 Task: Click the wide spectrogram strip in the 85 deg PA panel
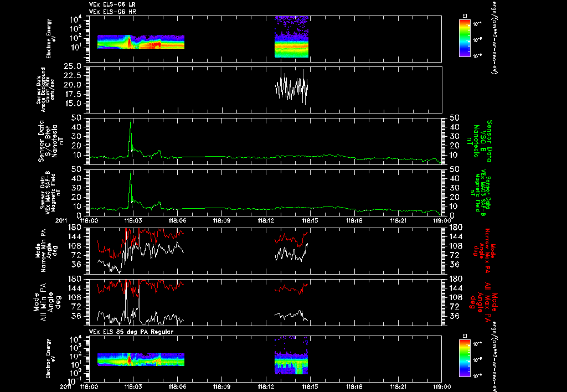click(141, 359)
